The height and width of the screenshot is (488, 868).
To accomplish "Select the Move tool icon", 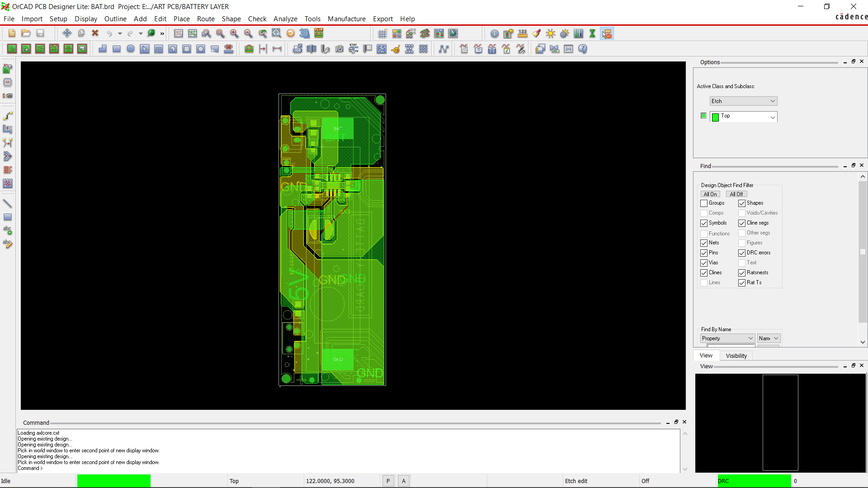I will (67, 33).
